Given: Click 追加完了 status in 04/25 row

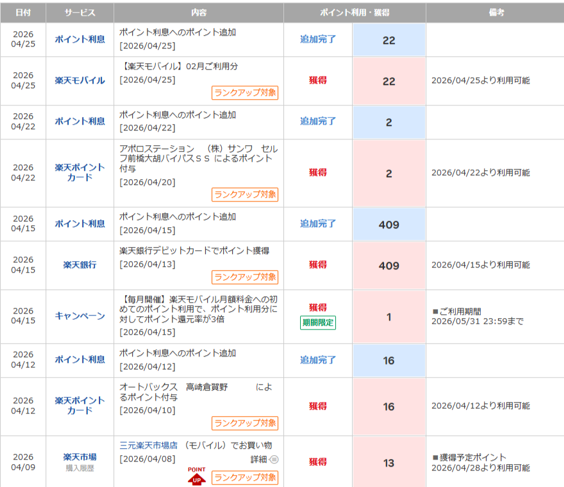Looking at the screenshot, I should pos(318,39).
